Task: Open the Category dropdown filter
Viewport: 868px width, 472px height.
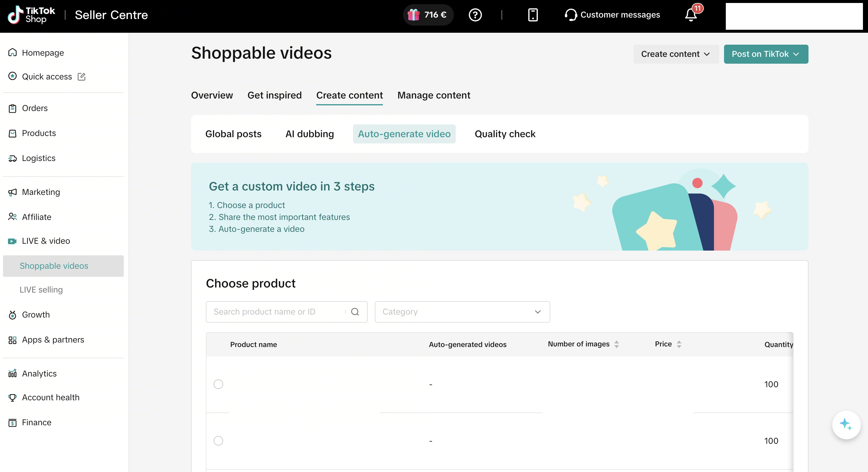Action: pyautogui.click(x=462, y=312)
